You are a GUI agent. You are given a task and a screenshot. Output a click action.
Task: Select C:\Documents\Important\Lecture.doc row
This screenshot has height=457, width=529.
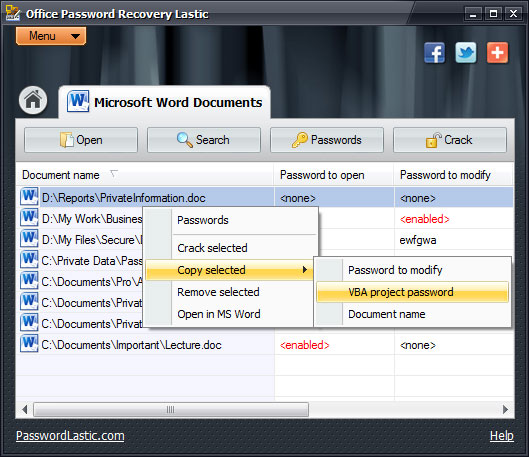coord(265,345)
